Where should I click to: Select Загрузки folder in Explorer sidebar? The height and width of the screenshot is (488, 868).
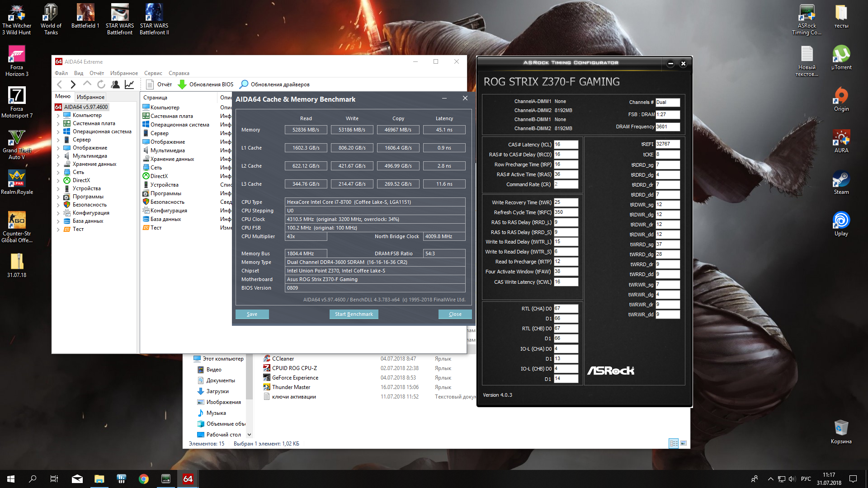[217, 391]
